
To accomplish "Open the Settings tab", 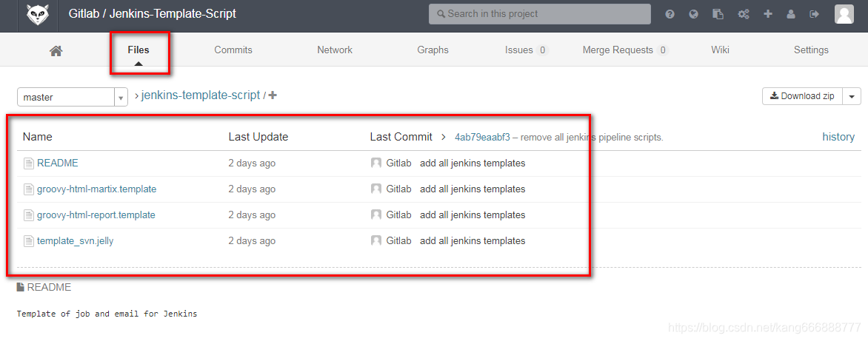I will pyautogui.click(x=811, y=50).
